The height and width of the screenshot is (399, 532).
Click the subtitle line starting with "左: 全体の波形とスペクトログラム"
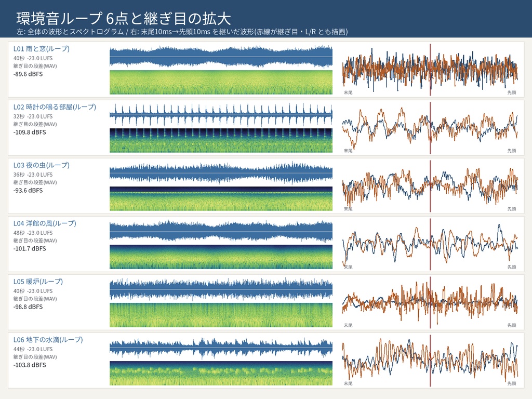pos(182,32)
